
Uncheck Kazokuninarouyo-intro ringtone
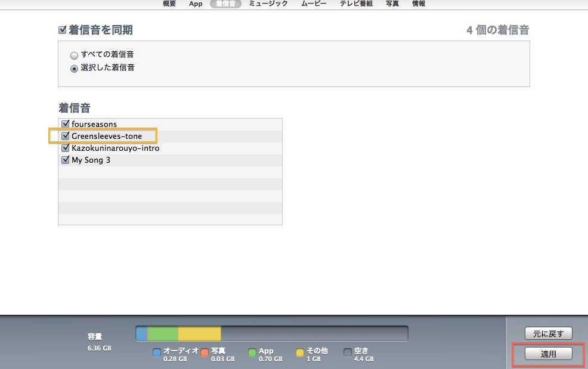click(66, 148)
